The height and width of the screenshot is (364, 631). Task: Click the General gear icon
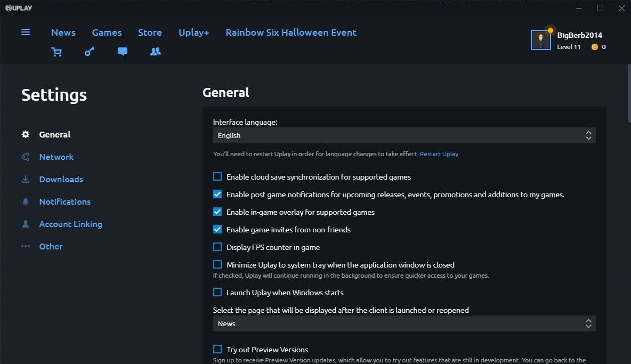click(26, 134)
